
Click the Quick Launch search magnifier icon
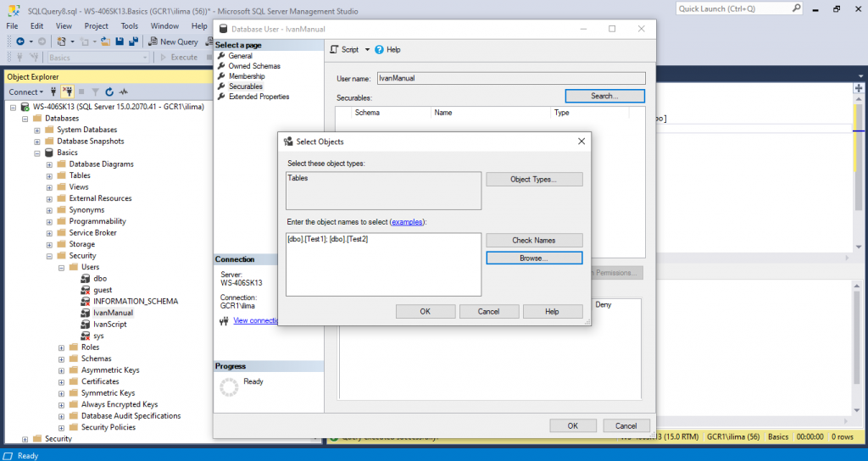tap(796, 8)
